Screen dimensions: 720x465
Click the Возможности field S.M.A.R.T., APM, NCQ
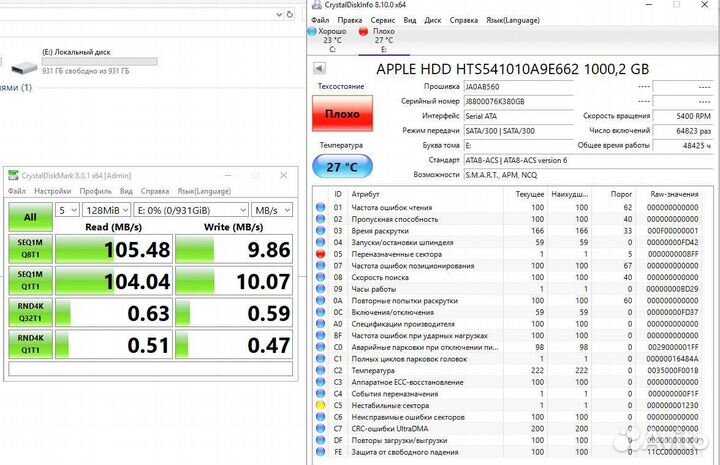(588, 175)
